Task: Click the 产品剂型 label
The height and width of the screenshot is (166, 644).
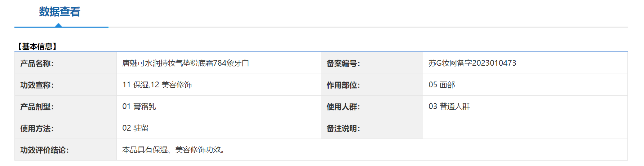Action: 37,107
